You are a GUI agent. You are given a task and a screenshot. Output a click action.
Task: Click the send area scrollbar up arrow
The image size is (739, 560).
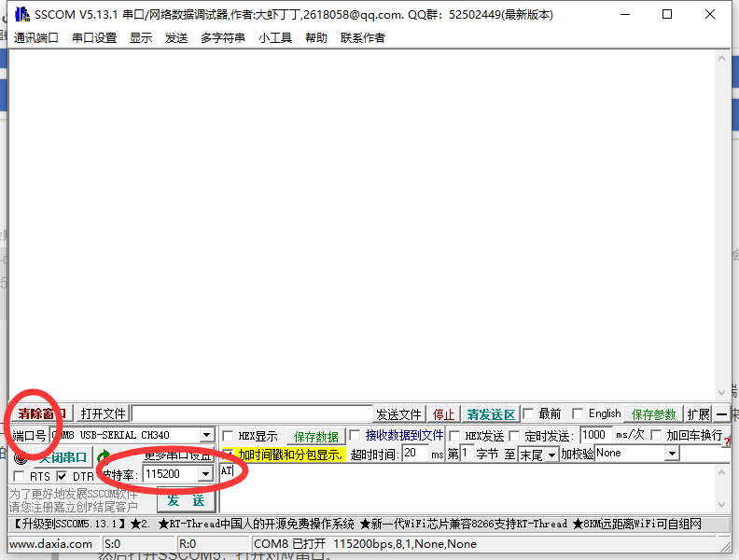[x=721, y=472]
